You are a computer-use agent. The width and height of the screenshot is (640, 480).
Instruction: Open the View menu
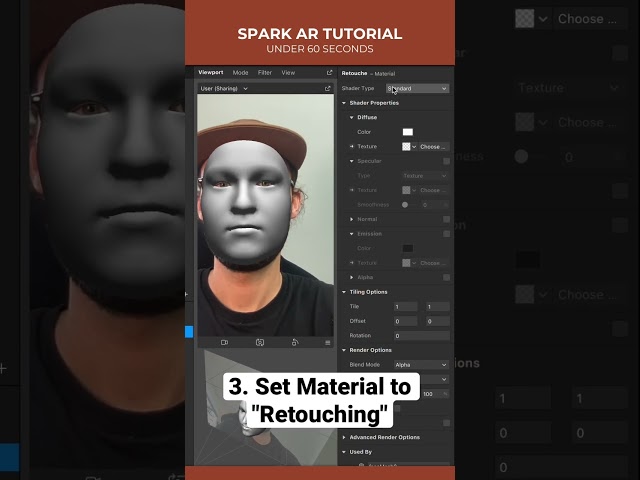(x=288, y=73)
